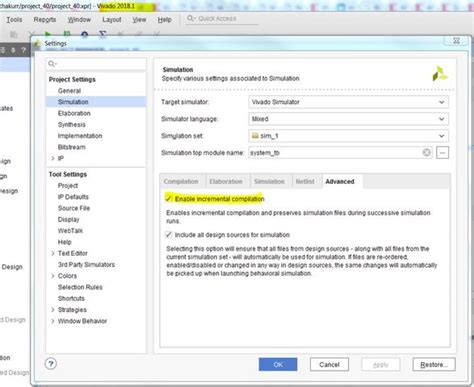
Task: Switch to the Advanced tab
Action: (x=340, y=182)
